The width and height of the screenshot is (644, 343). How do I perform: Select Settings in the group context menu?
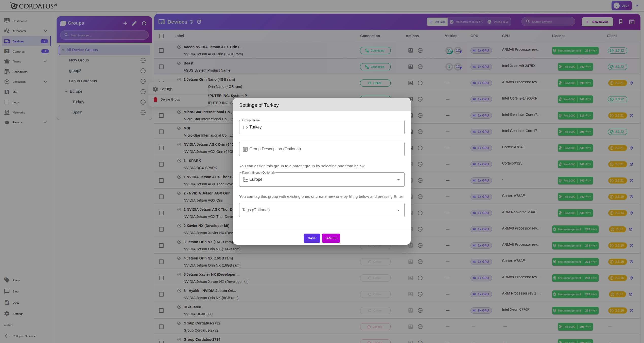166,89
